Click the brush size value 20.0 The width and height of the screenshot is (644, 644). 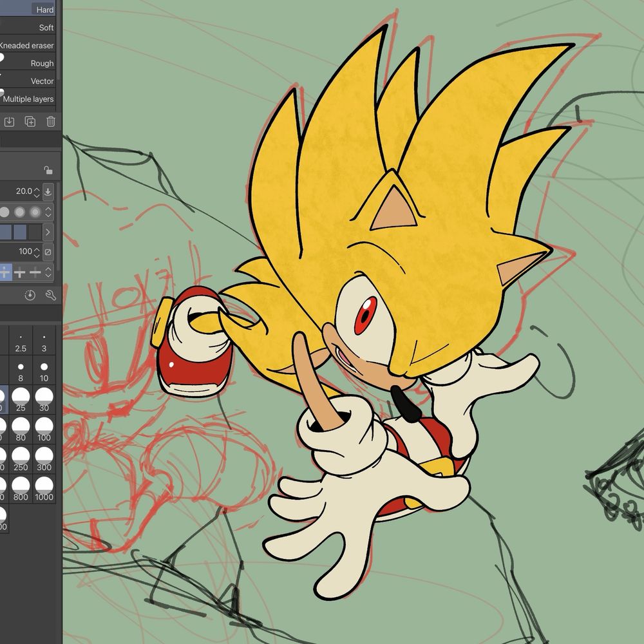tap(24, 191)
